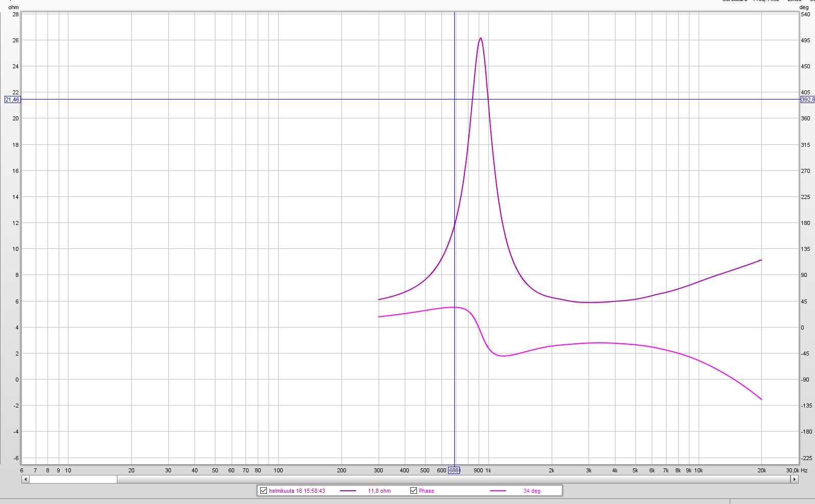Click the -225 value on degree axis
815x504 pixels.
click(806, 458)
